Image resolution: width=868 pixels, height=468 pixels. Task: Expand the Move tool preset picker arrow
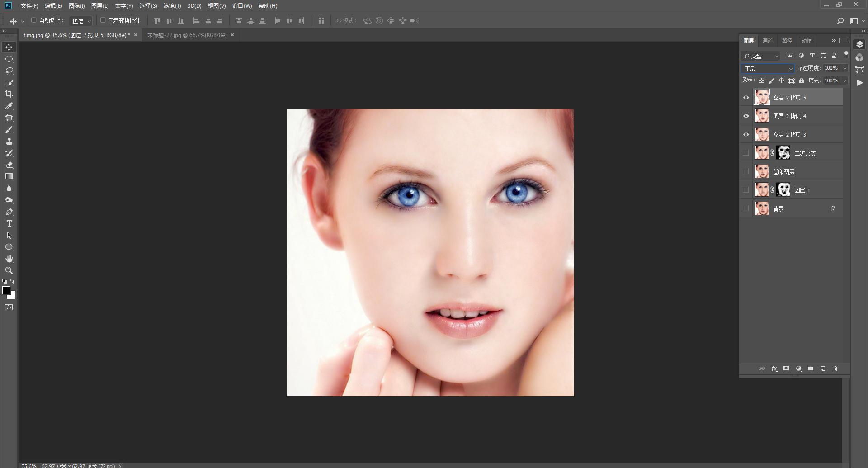point(23,21)
